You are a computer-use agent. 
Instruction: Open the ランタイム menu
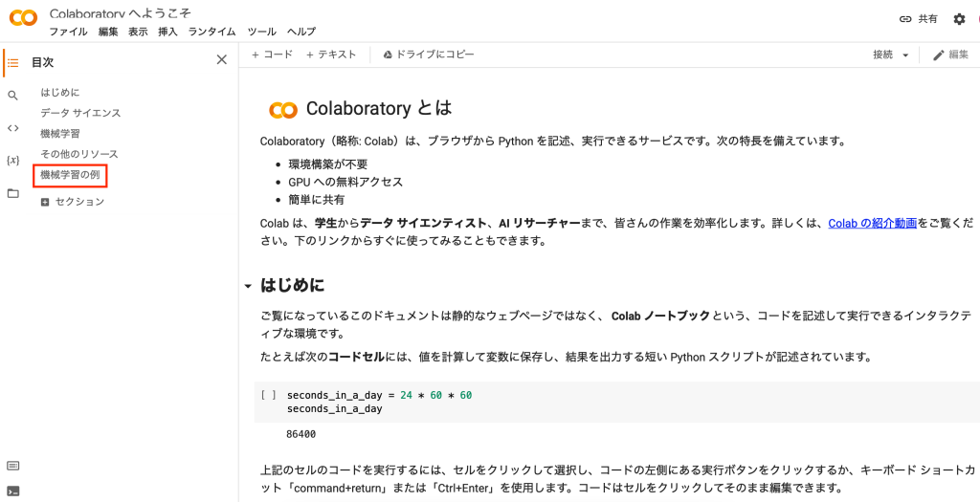click(x=212, y=32)
